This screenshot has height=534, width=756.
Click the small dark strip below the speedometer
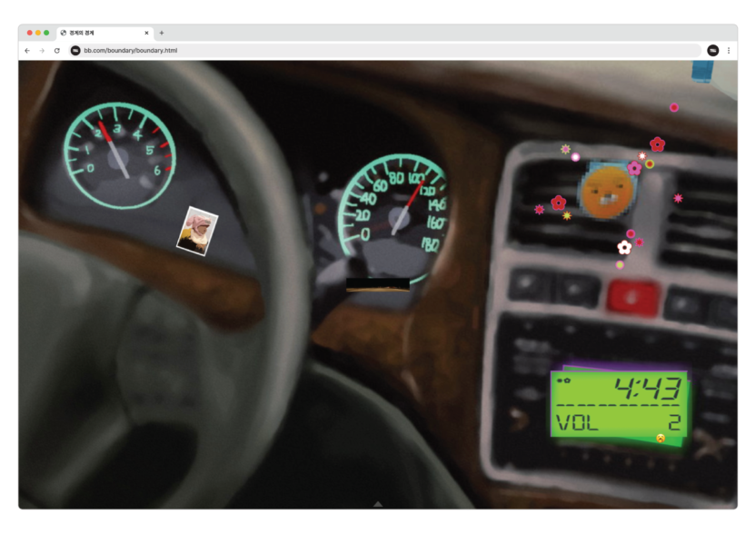pyautogui.click(x=377, y=285)
